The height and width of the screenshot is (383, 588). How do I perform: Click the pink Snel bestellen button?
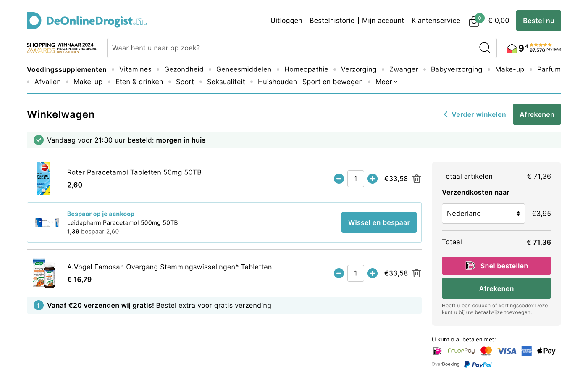(x=496, y=266)
